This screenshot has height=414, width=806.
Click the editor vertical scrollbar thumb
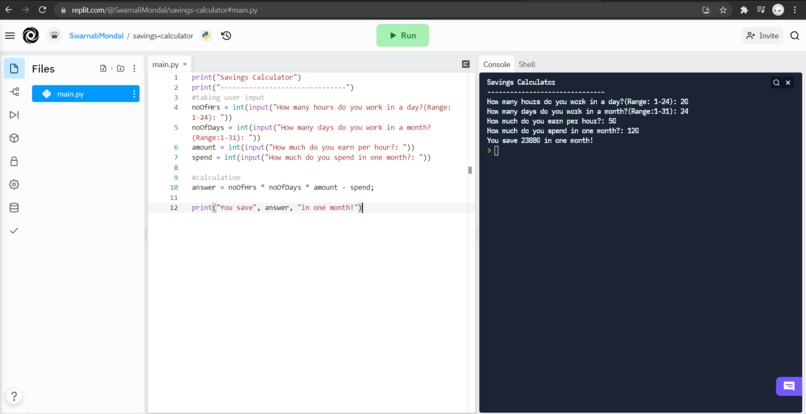(x=470, y=170)
